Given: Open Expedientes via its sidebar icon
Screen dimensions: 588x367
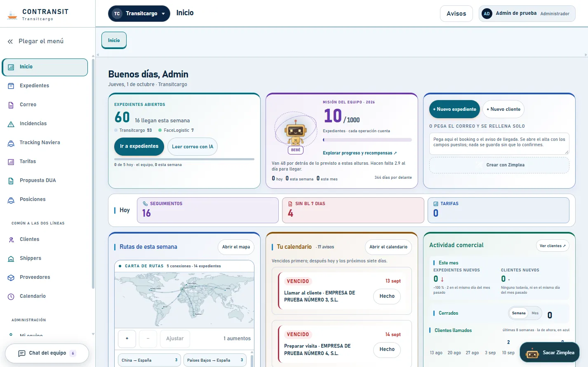Looking at the screenshot, I should click(x=11, y=86).
